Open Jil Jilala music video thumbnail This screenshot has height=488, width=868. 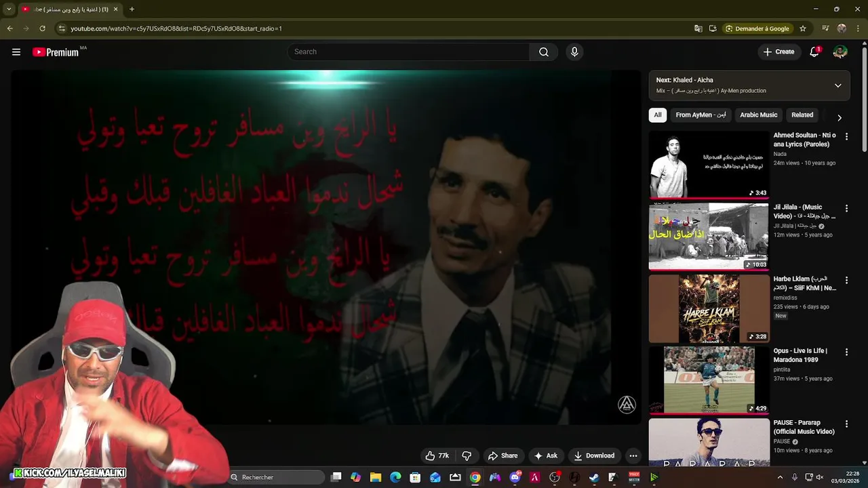pos(709,237)
